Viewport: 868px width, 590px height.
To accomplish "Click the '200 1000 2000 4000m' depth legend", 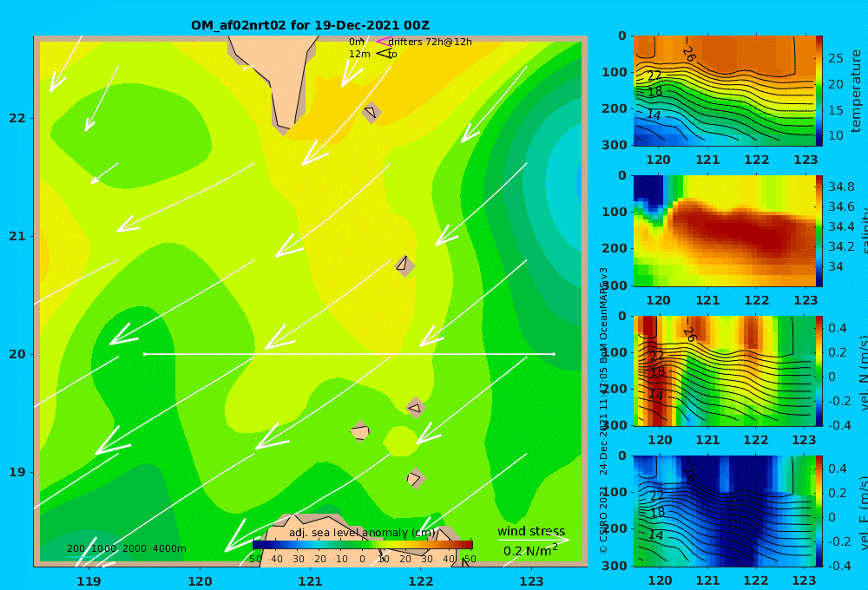I will click(127, 548).
